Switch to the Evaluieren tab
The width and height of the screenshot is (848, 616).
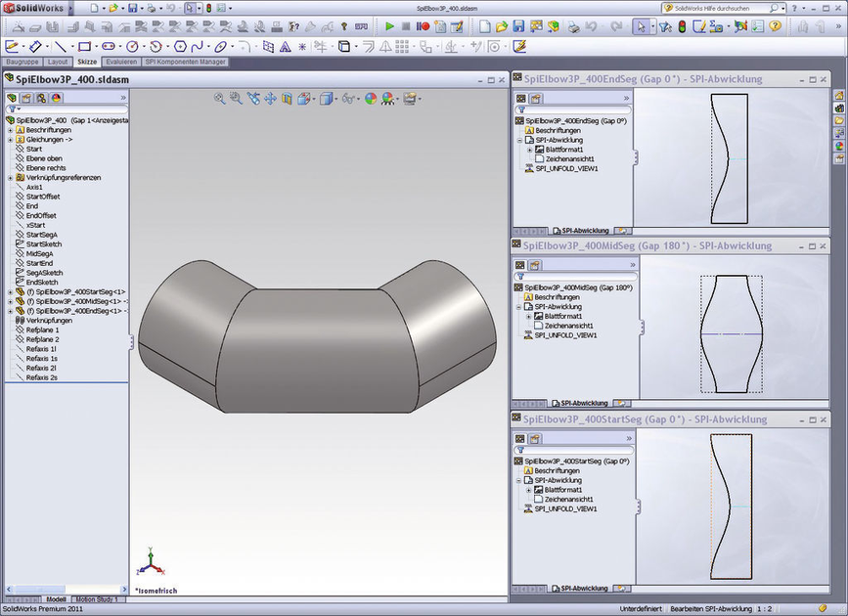[121, 63]
